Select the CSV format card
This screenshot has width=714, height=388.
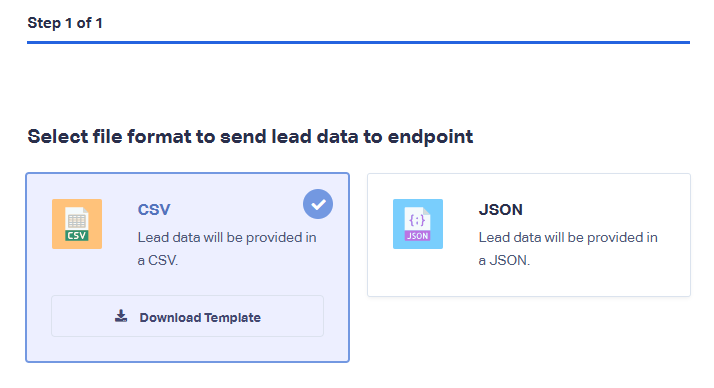coord(188,267)
